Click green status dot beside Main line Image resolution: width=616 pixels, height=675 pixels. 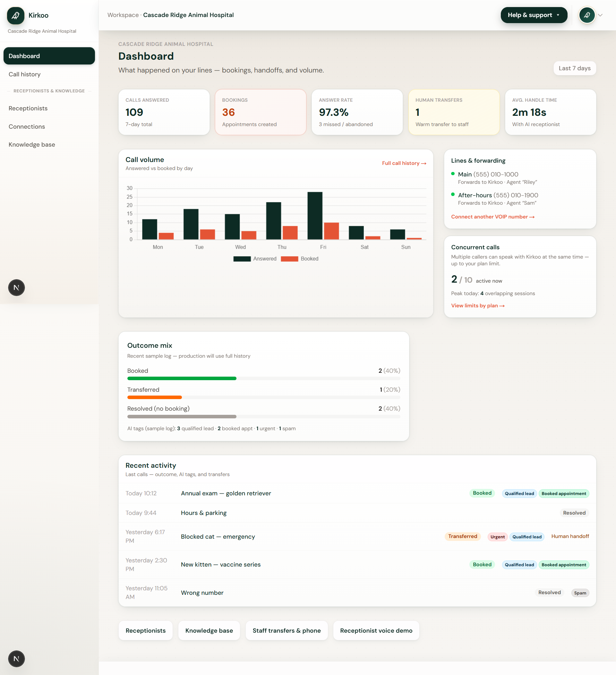(x=453, y=174)
